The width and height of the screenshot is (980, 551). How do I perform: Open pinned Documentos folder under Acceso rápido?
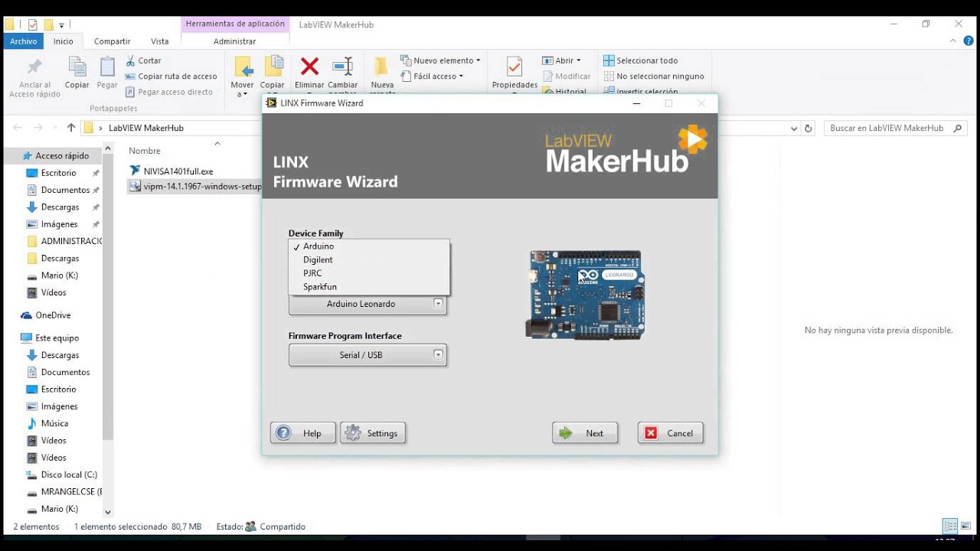tap(65, 190)
